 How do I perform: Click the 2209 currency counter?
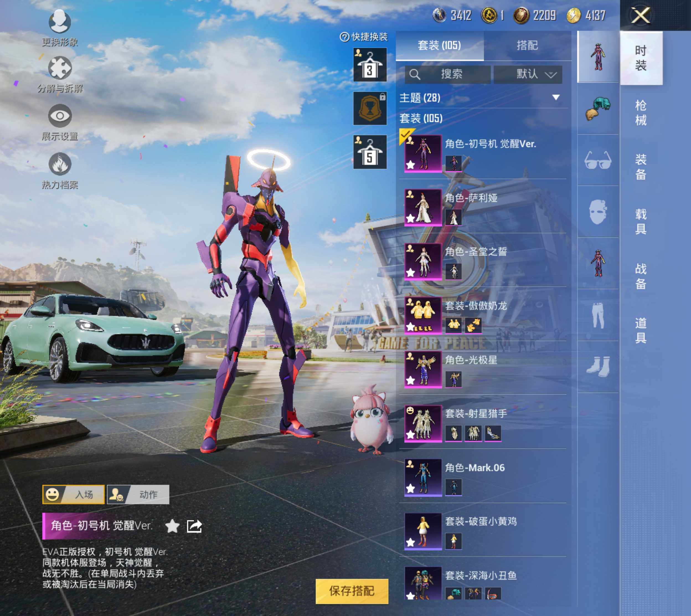[x=535, y=15]
